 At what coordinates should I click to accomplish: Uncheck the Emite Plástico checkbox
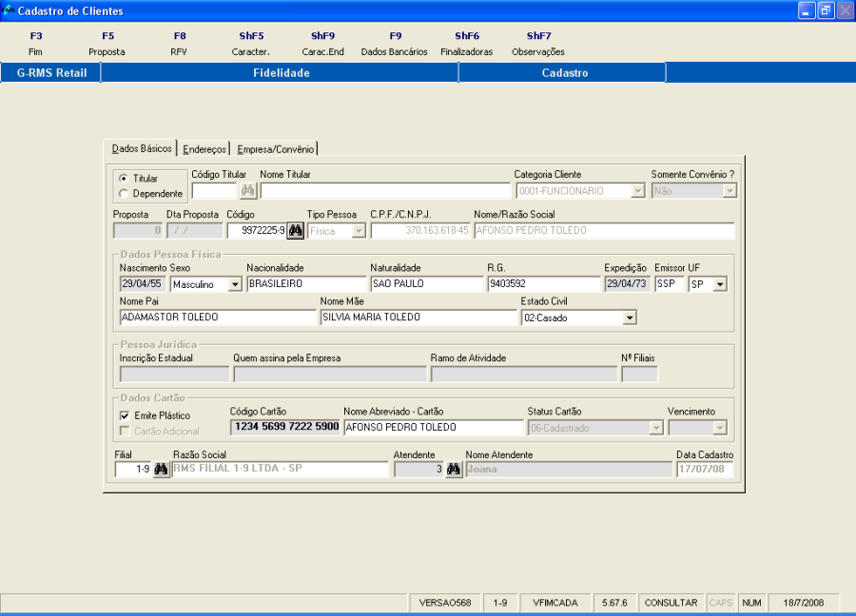pyautogui.click(x=125, y=415)
